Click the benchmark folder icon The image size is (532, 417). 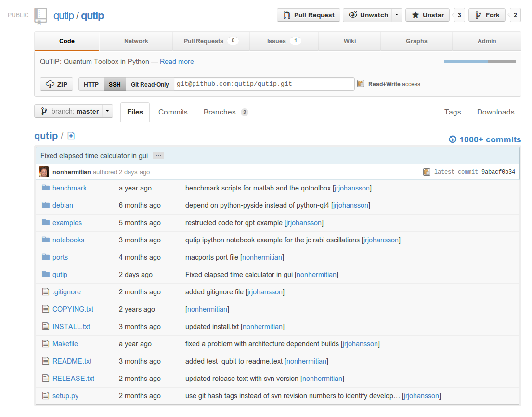(46, 188)
